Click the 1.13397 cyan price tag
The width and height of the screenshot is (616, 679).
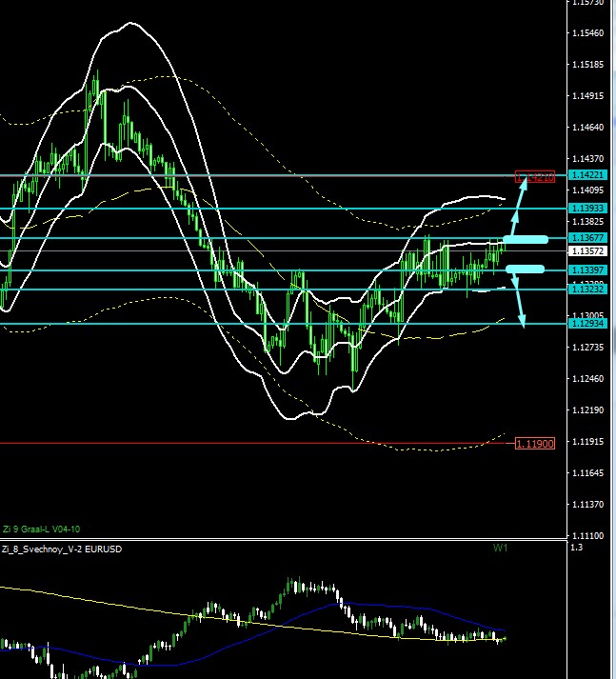[x=587, y=270]
